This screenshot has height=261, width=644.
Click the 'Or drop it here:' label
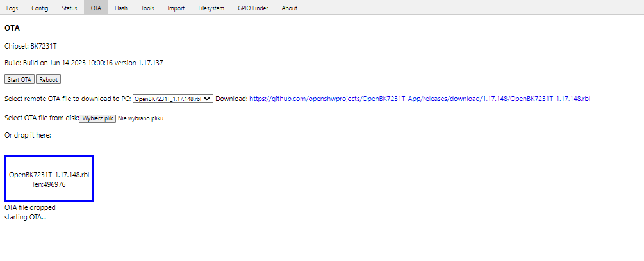pos(28,135)
